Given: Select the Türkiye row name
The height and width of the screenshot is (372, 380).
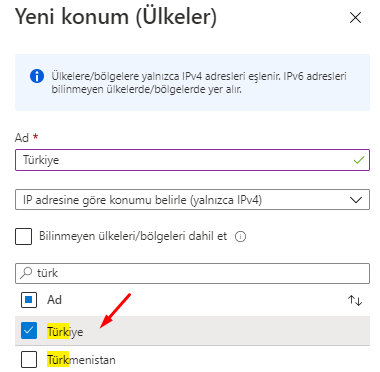Looking at the screenshot, I should 65,332.
